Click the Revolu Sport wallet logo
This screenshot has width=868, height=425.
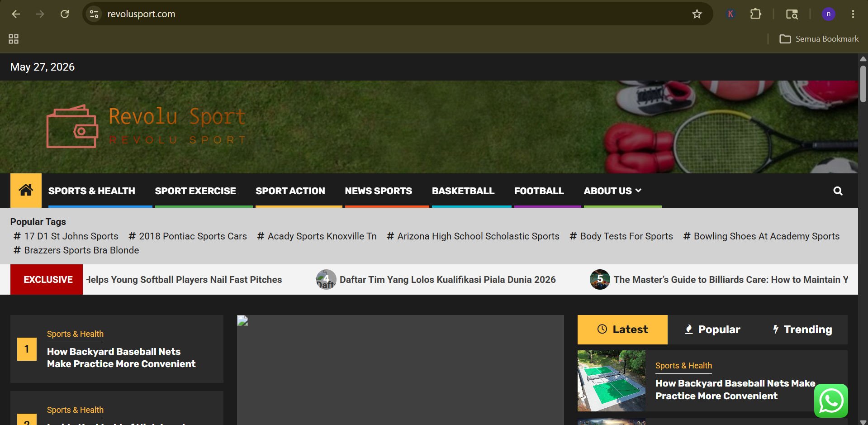point(72,127)
